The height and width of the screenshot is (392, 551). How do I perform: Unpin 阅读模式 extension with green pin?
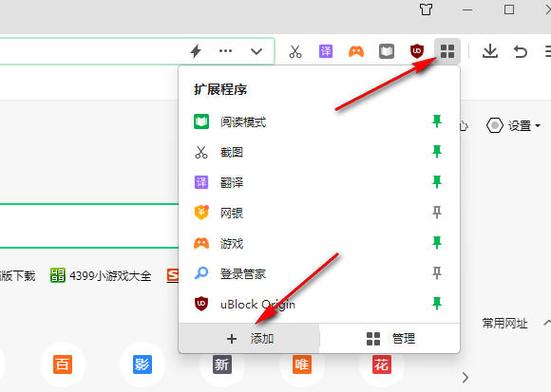[x=437, y=121]
